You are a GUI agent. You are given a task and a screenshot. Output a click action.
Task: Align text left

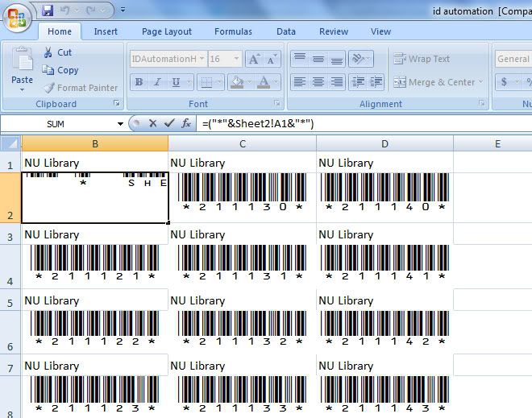point(300,82)
